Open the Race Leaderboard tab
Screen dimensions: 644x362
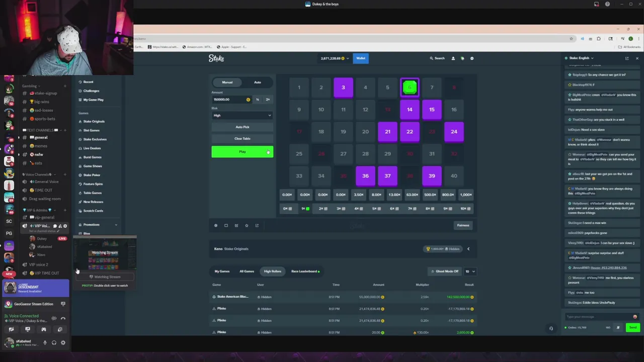(305, 271)
